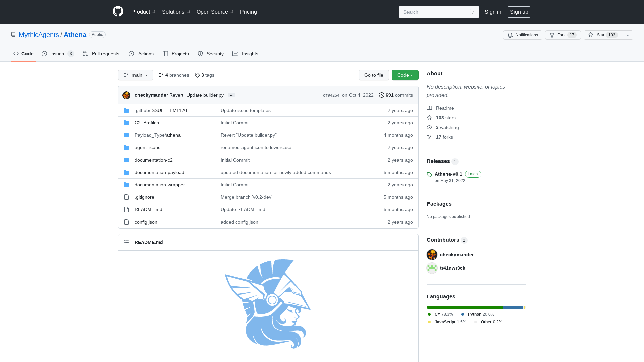
Task: Expand the Solutions menu
Action: (176, 12)
